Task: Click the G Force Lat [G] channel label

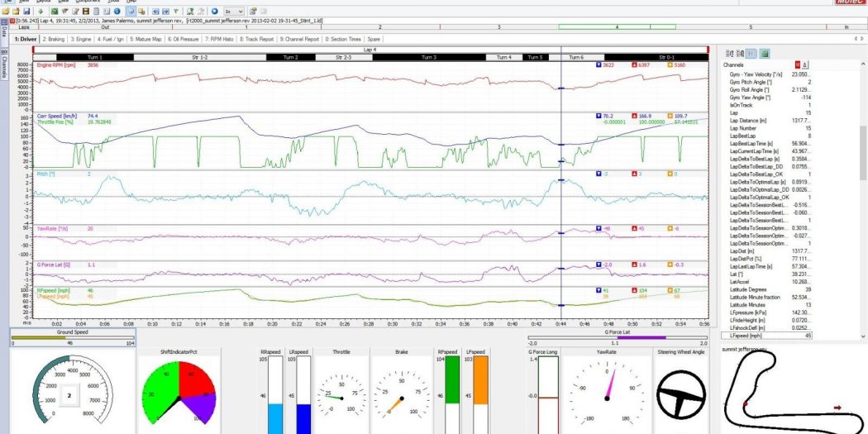Action: [x=53, y=265]
